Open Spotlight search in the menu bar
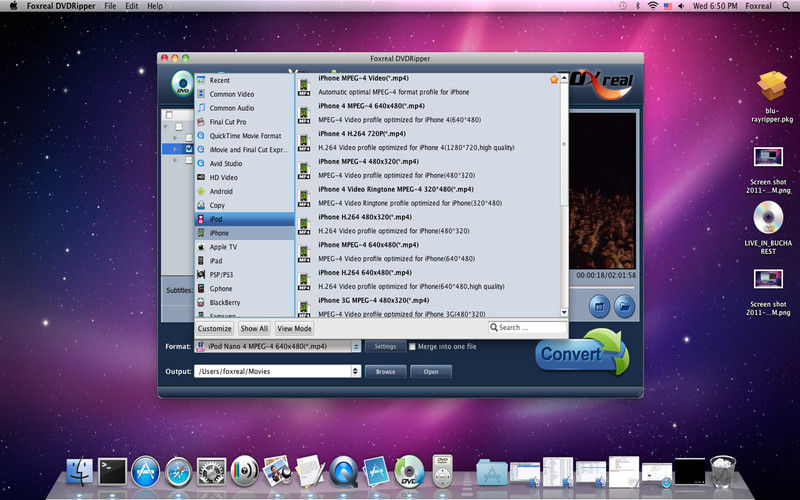Viewport: 800px width, 500px height. (x=786, y=6)
